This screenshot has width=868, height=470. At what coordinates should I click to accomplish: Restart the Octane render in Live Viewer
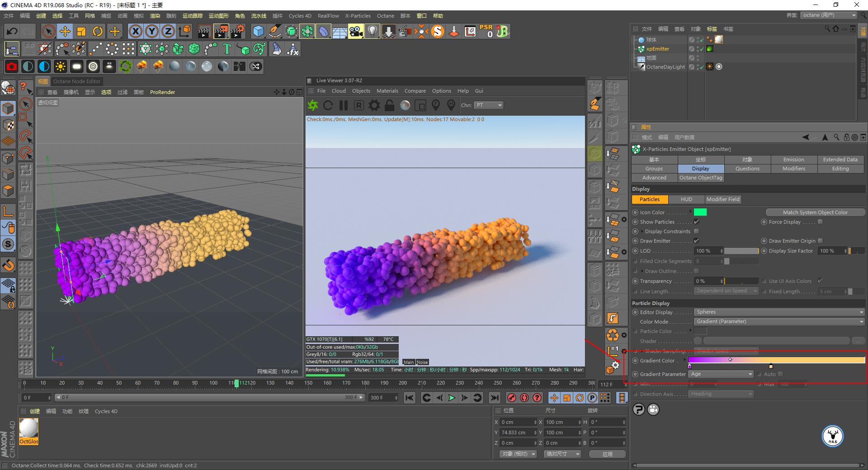click(328, 105)
